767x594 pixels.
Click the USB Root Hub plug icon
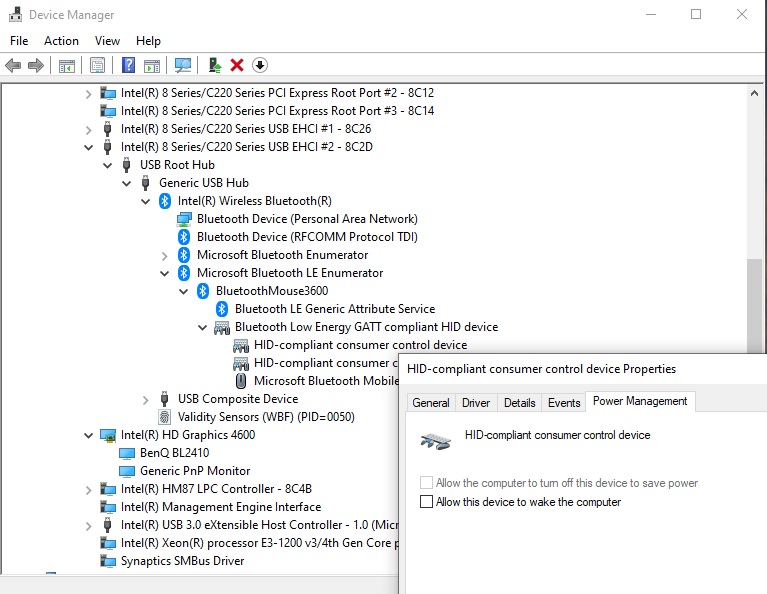(127, 165)
